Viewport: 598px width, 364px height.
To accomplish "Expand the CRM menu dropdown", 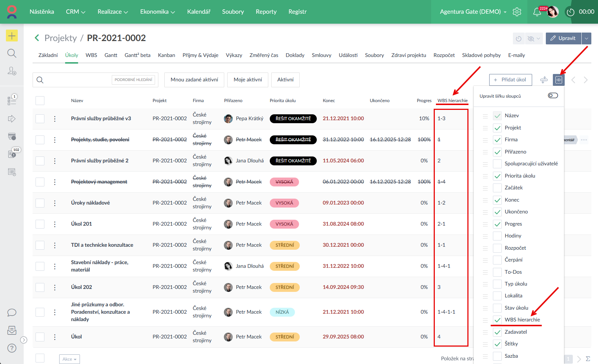I will [x=75, y=12].
